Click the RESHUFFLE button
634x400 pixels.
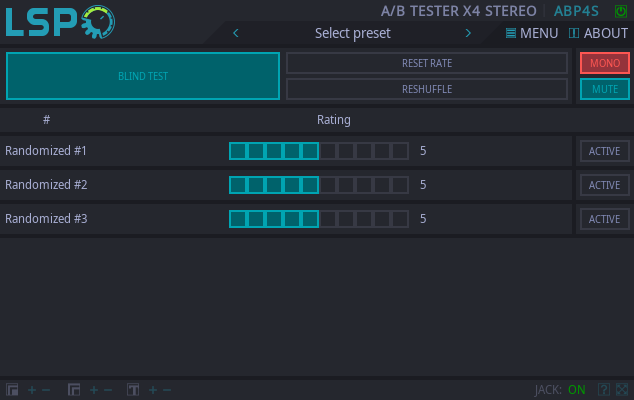pyautogui.click(x=427, y=89)
